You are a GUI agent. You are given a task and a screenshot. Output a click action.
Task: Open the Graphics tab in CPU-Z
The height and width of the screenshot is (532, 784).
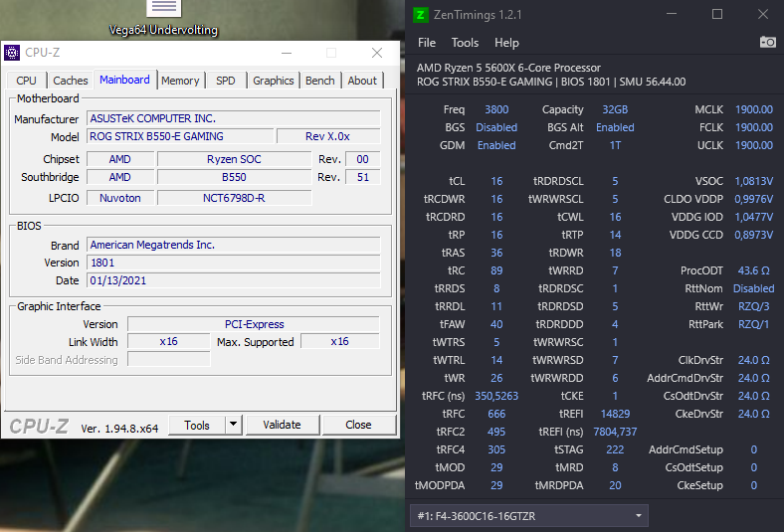point(273,81)
